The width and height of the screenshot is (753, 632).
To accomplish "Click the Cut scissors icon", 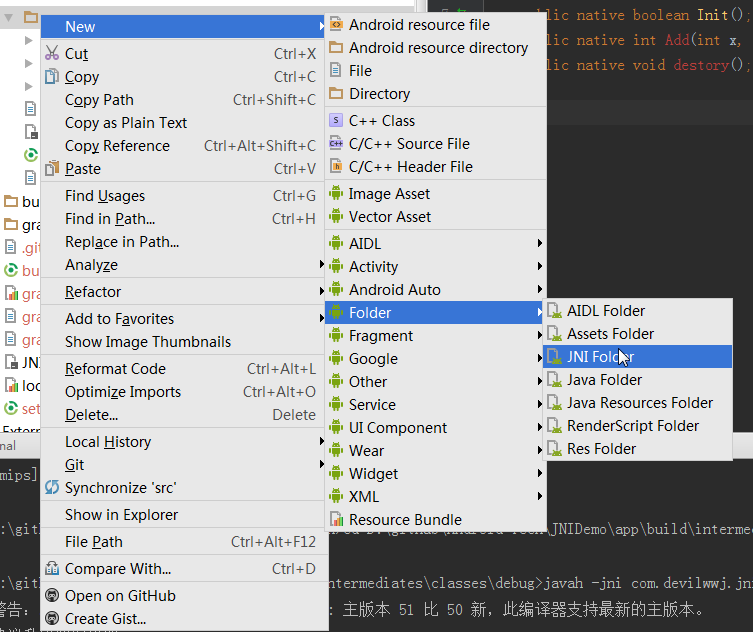I will pos(52,54).
